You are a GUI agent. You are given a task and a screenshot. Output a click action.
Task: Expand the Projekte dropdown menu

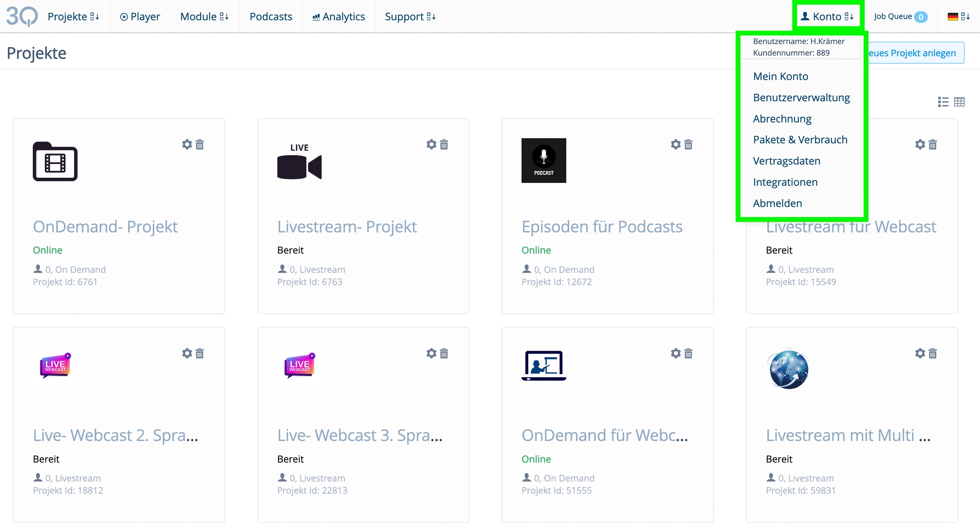(73, 17)
